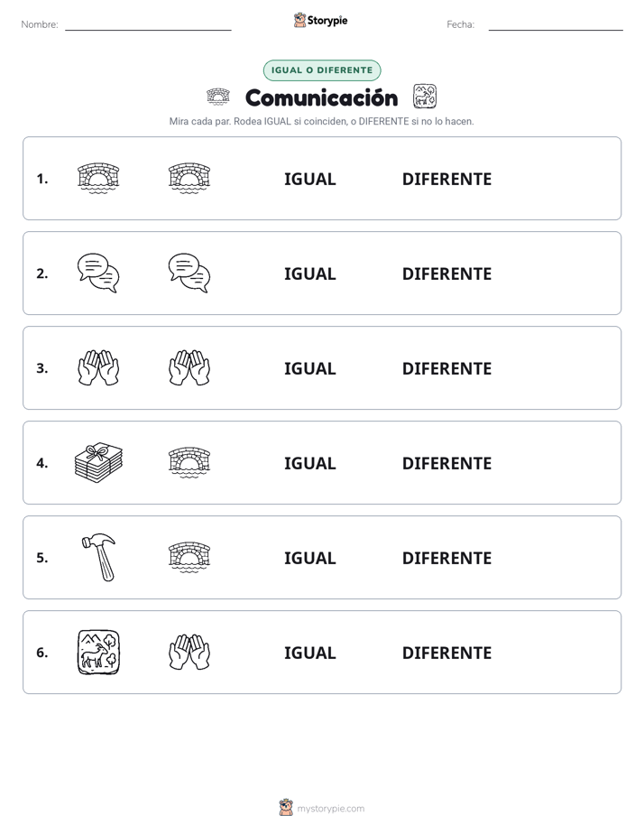The width and height of the screenshot is (644, 834).
Task: Click the IGUAL O DIFERENTE badge
Action: [x=322, y=70]
